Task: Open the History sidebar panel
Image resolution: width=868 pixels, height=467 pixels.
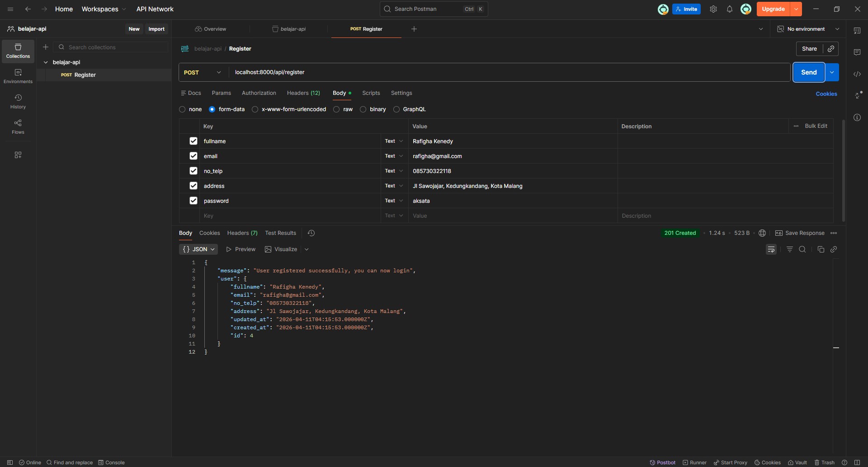Action: (x=18, y=101)
